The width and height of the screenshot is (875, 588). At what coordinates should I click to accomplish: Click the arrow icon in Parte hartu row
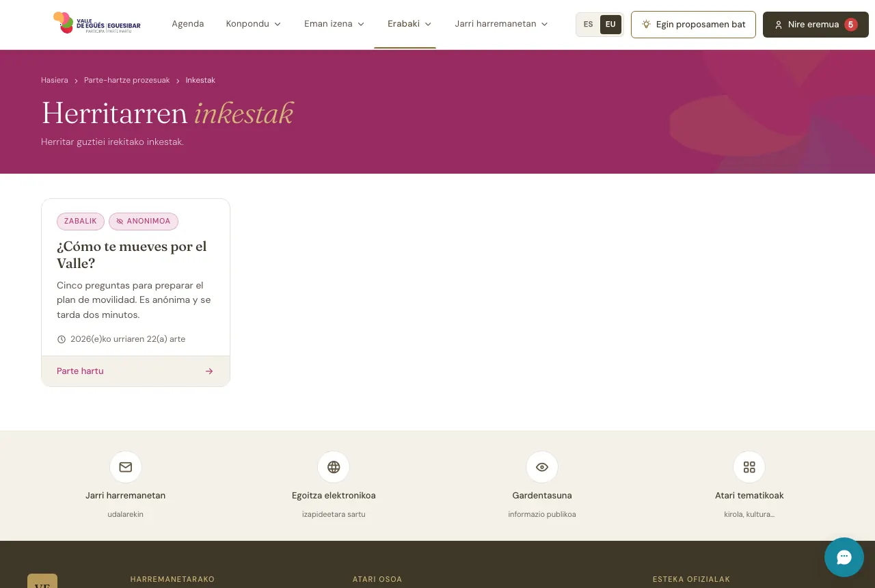[x=209, y=371]
